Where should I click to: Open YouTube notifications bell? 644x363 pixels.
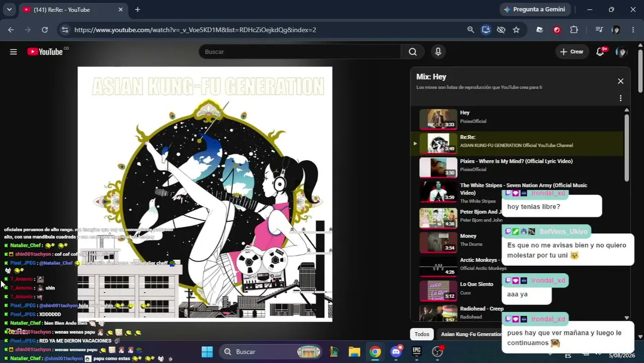600,51
